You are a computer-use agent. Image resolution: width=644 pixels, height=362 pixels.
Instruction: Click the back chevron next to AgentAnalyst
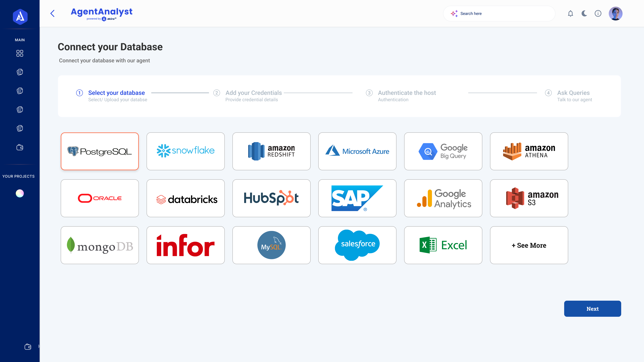coord(52,13)
